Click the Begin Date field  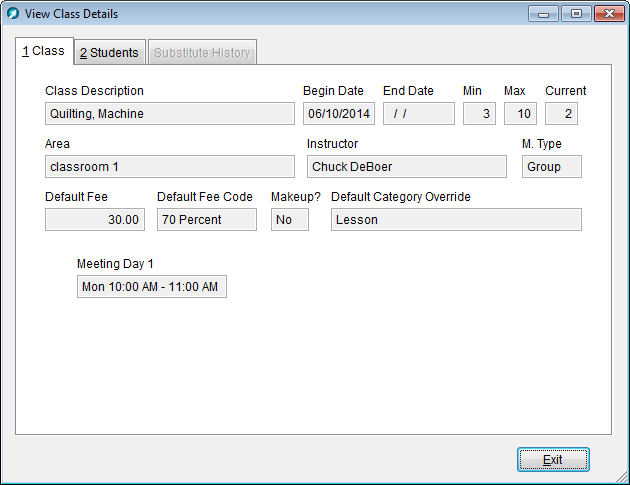(x=339, y=114)
